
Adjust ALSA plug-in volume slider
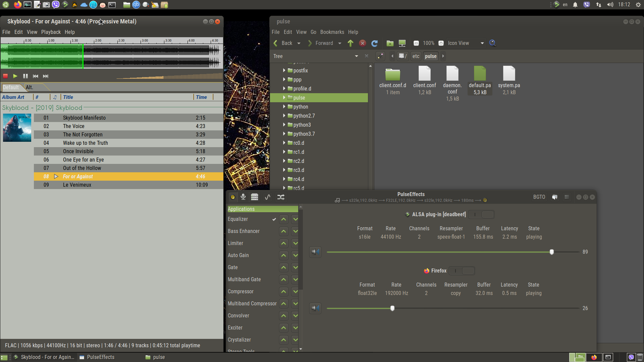(x=453, y=252)
